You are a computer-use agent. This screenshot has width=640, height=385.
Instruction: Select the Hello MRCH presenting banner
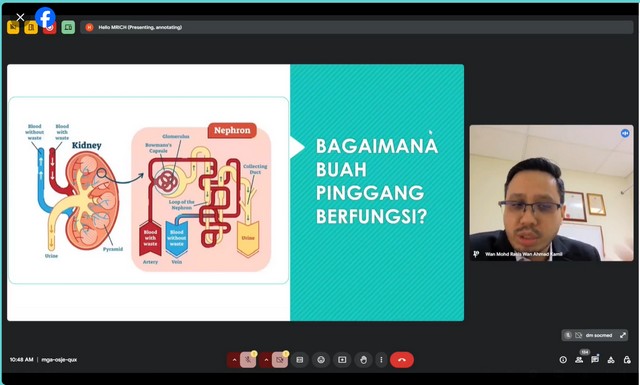tap(356, 27)
